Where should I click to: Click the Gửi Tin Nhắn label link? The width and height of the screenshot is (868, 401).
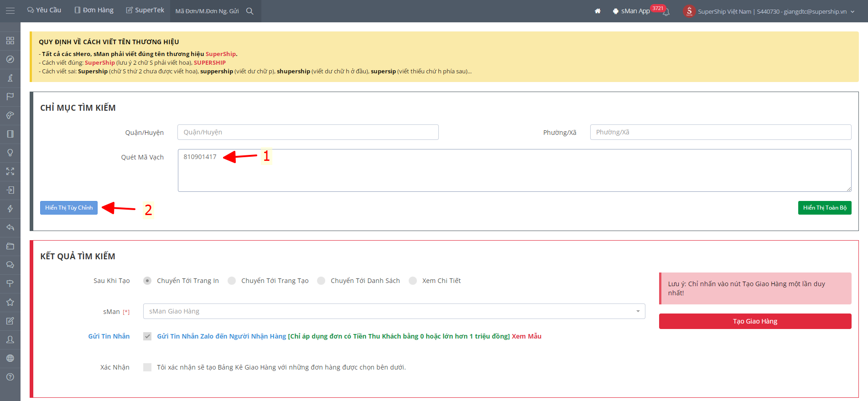(109, 336)
